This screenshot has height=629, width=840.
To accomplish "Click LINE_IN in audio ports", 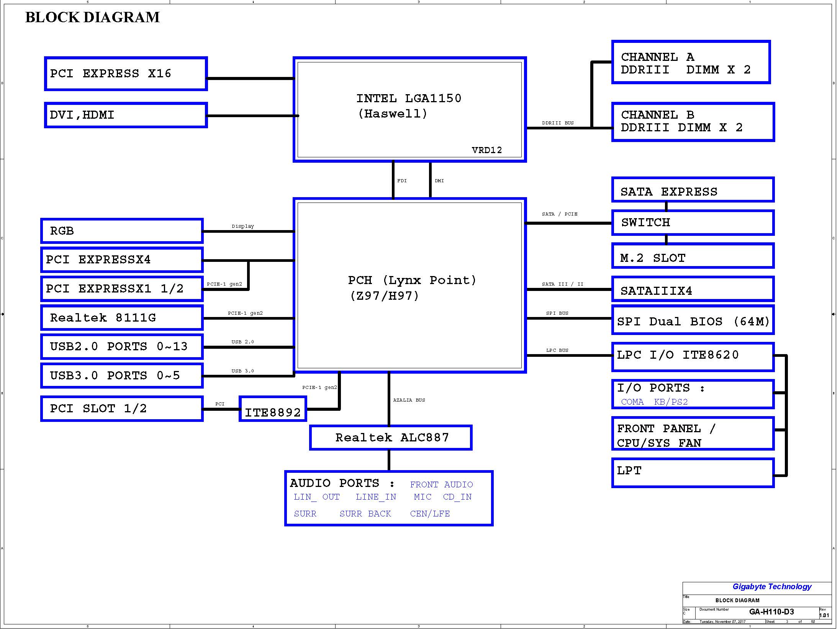I will [x=376, y=497].
